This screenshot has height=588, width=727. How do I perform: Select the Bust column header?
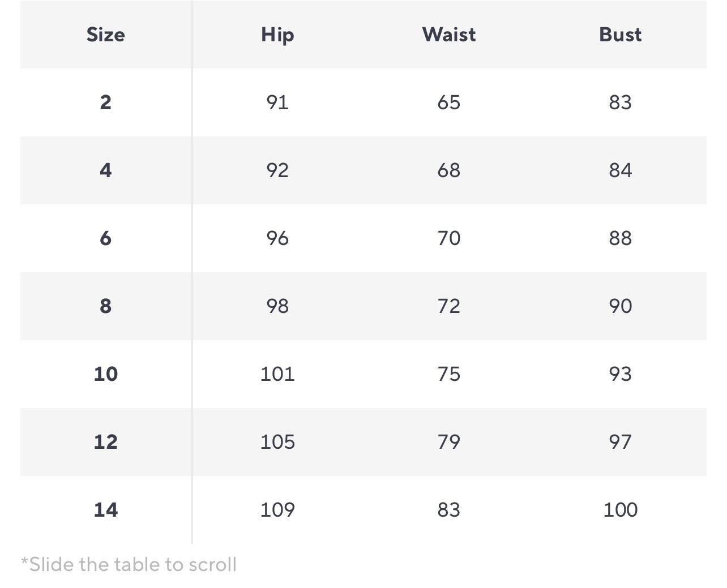click(620, 35)
